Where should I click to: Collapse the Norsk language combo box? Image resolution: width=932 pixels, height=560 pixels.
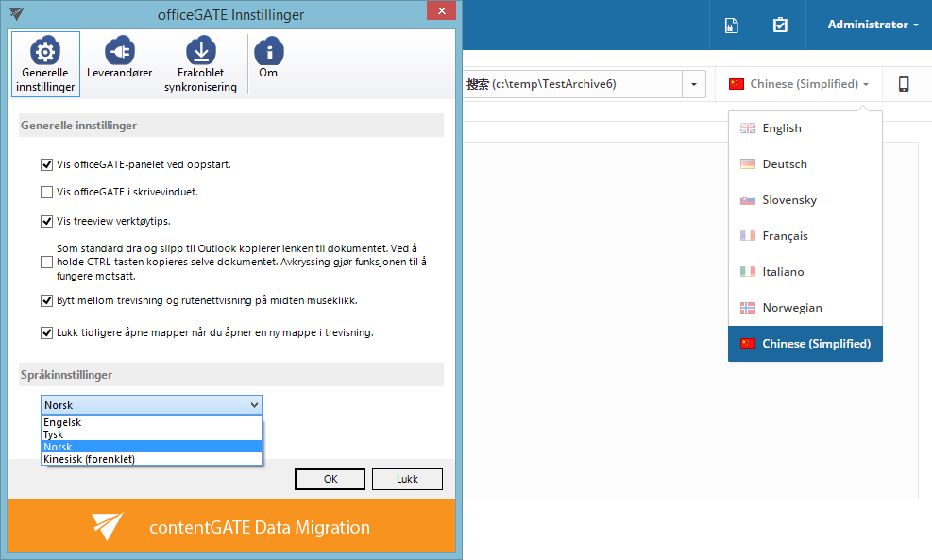point(252,405)
